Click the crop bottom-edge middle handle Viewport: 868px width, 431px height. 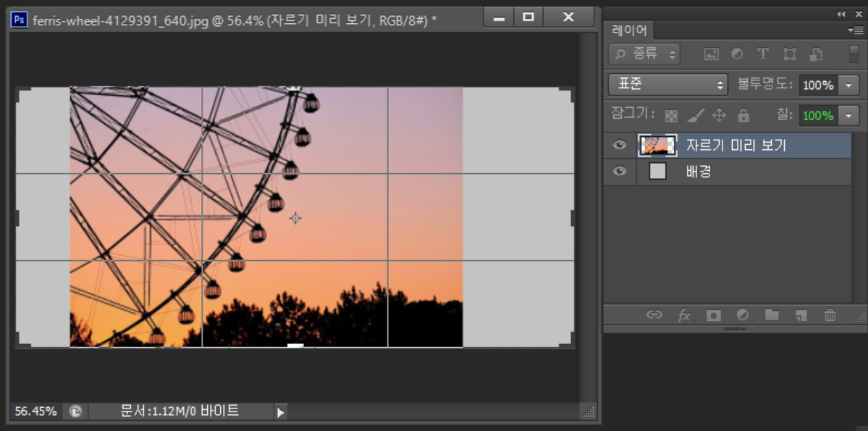295,346
